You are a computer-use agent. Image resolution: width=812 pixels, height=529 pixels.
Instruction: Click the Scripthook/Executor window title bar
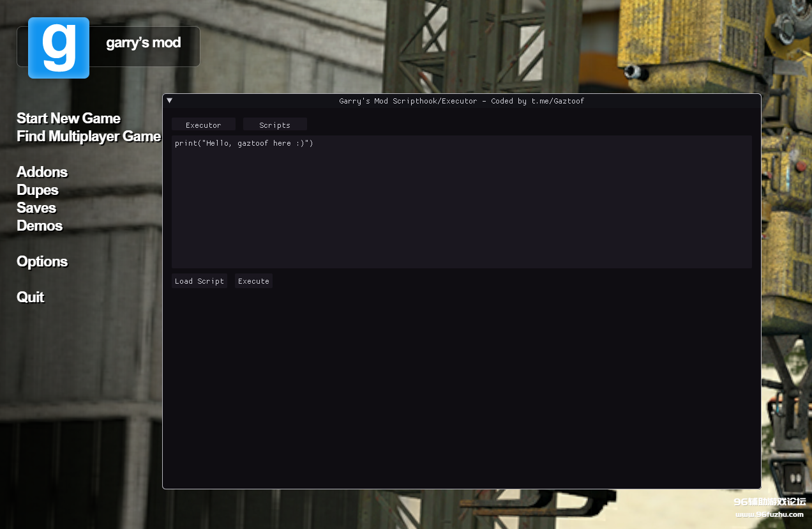(x=461, y=101)
